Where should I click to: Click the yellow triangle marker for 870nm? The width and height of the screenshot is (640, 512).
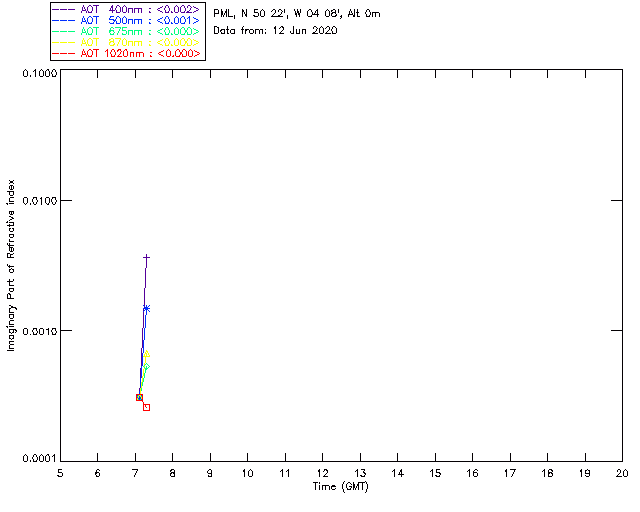tap(147, 354)
